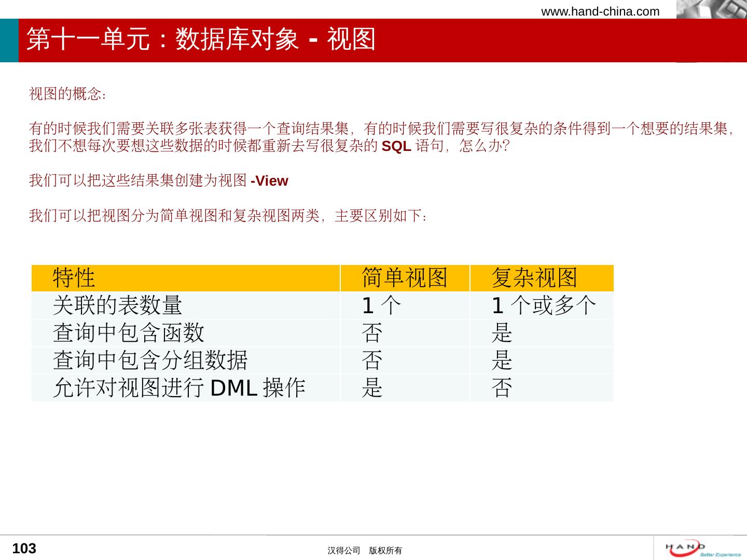Click 复杂视图 "是" in the 查询中包含函数 row

pyautogui.click(x=542, y=333)
